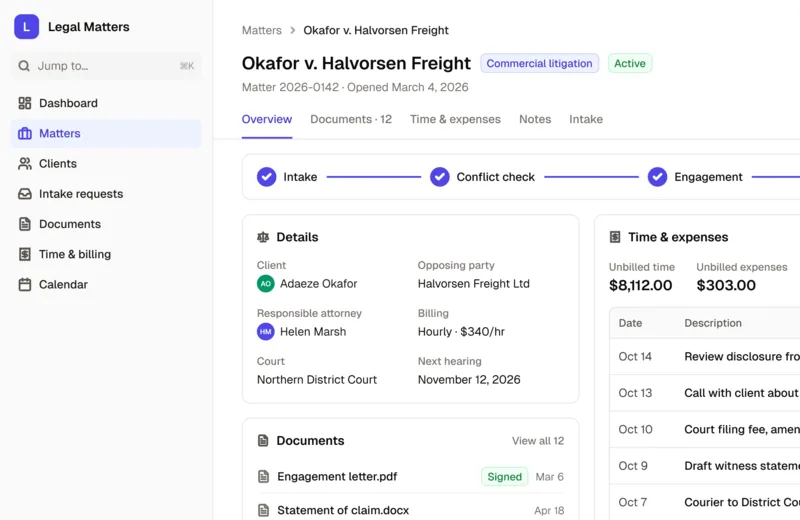The height and width of the screenshot is (520, 800).
Task: Click the Legal Matters logo icon
Action: (27, 27)
